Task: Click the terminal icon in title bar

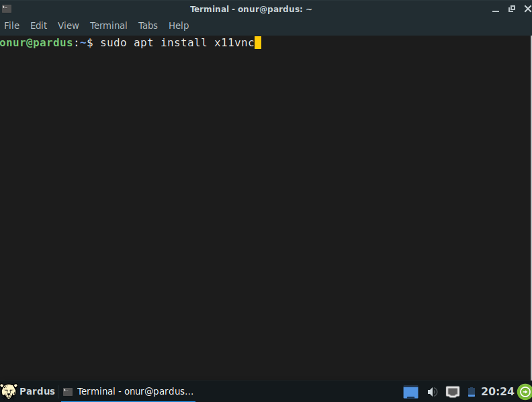Action: tap(7, 9)
